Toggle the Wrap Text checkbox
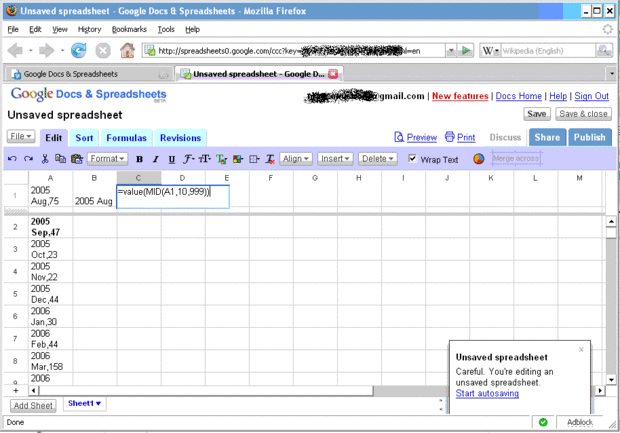 412,158
